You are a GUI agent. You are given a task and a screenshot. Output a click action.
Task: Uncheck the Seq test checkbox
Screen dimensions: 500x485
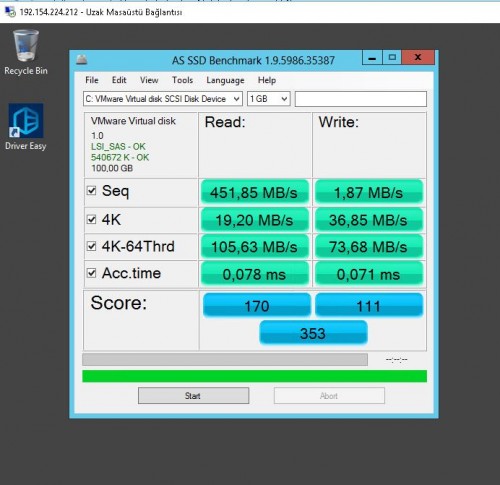(x=91, y=191)
